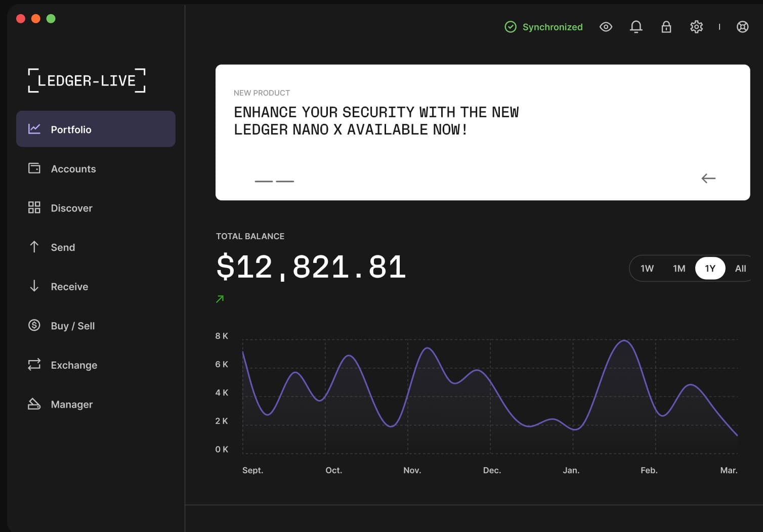
Task: Go to first banner slide indicator
Action: [x=264, y=181]
